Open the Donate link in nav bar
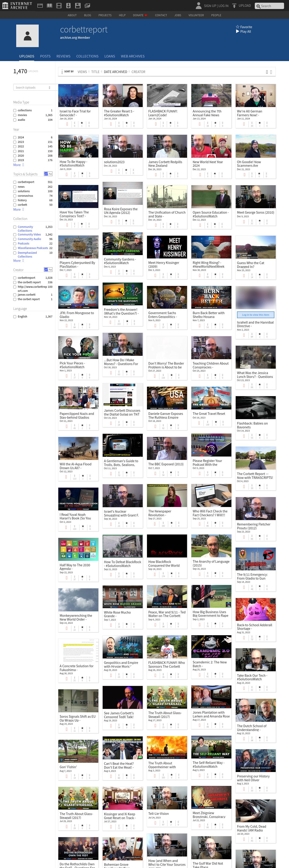The height and width of the screenshot is (868, 289). (x=140, y=15)
